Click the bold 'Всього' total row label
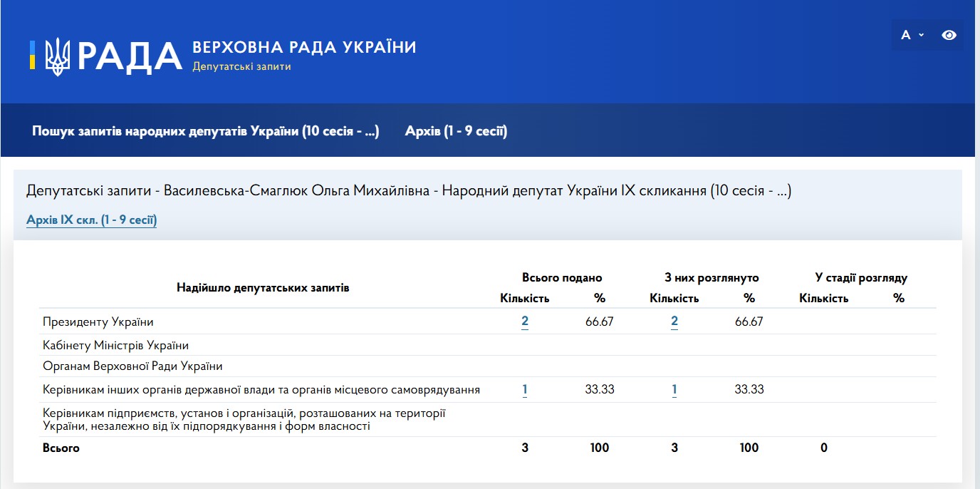Image resolution: width=980 pixels, height=489 pixels. point(61,448)
